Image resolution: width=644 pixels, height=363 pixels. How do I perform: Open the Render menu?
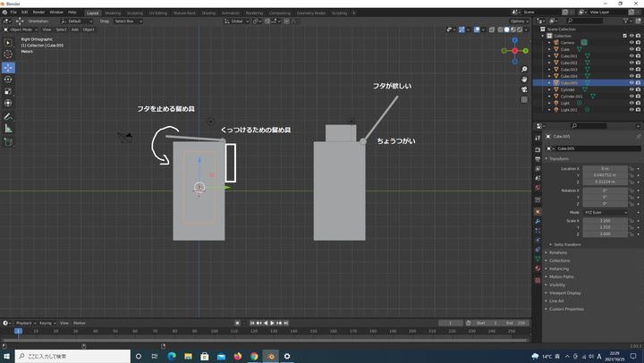[x=39, y=13]
